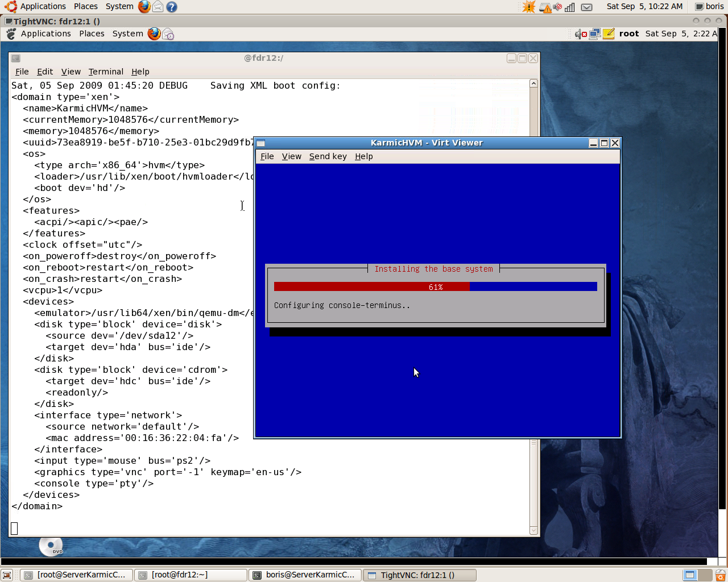Click the orange starburst update alert icon
The height and width of the screenshot is (582, 728).
click(529, 7)
